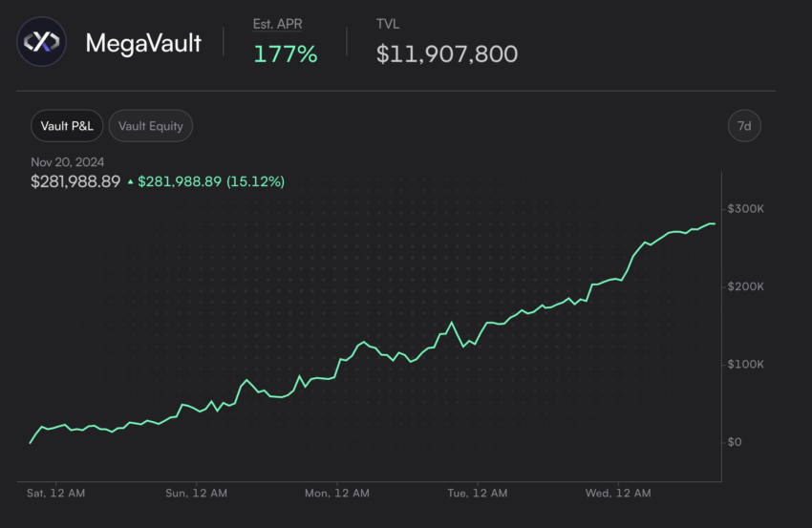812x528 pixels.
Task: Click the 177% APR value
Action: coord(286,53)
